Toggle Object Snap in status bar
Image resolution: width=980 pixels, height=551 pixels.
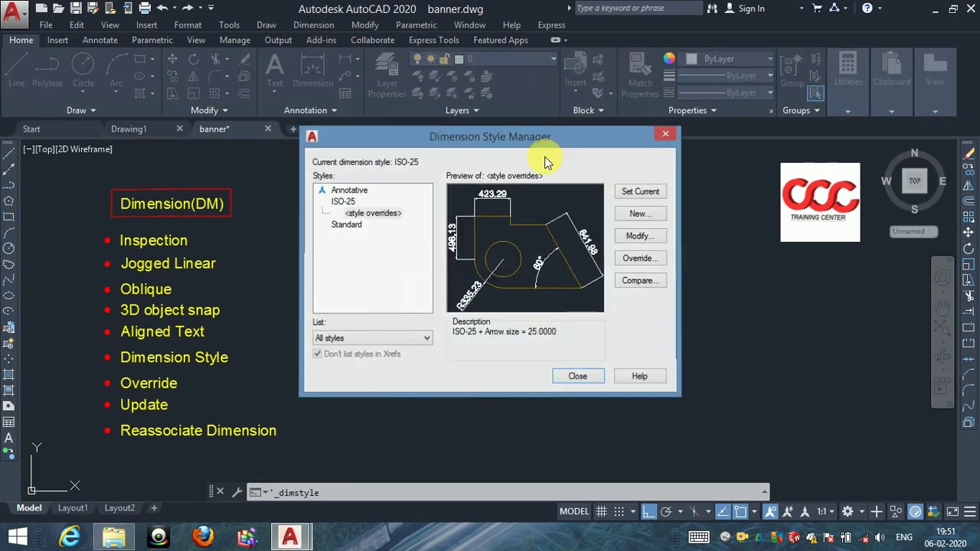point(740,511)
